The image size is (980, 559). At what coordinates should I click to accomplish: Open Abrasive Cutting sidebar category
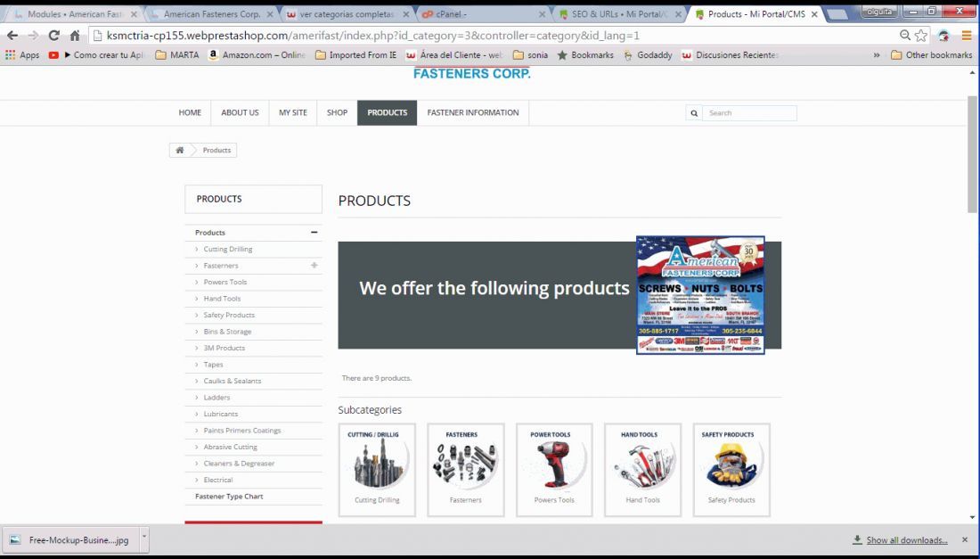[x=230, y=447]
